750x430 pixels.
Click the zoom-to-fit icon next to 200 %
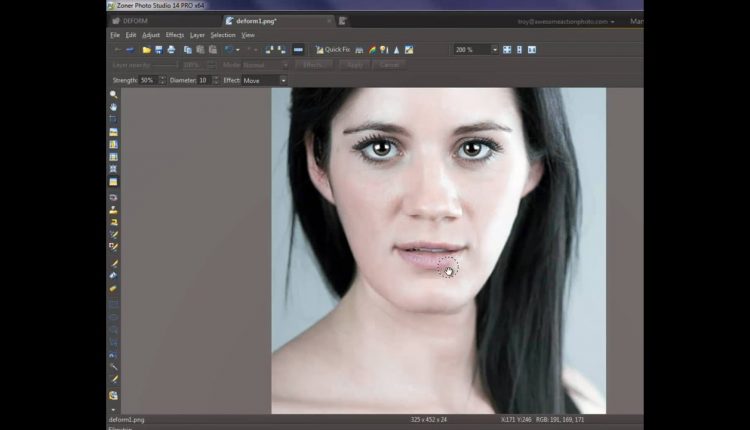coord(507,50)
